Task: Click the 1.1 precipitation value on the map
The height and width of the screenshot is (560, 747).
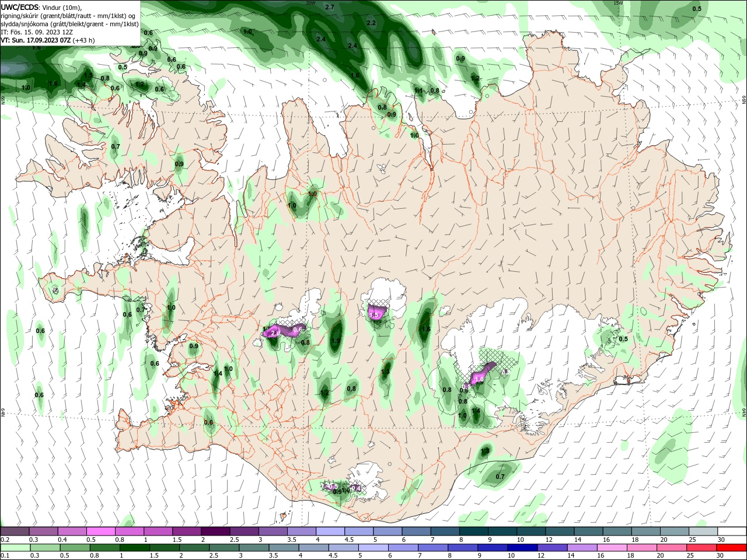Action: click(418, 90)
